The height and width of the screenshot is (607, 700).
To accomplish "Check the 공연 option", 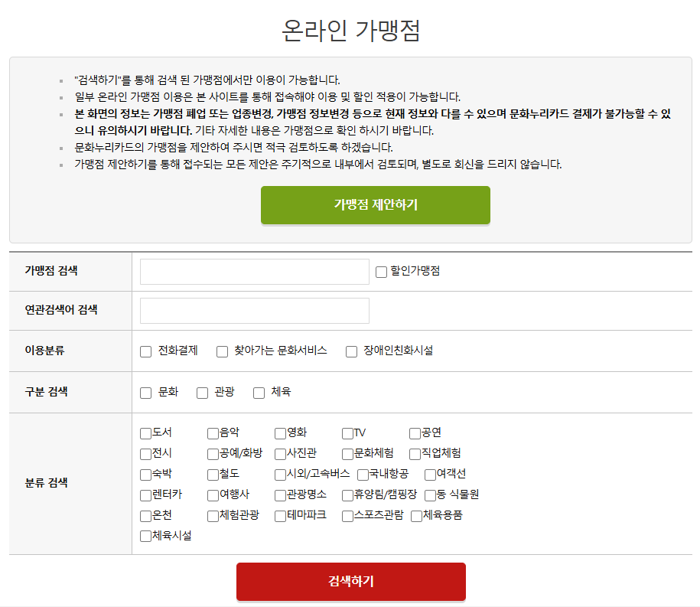I will coord(413,433).
